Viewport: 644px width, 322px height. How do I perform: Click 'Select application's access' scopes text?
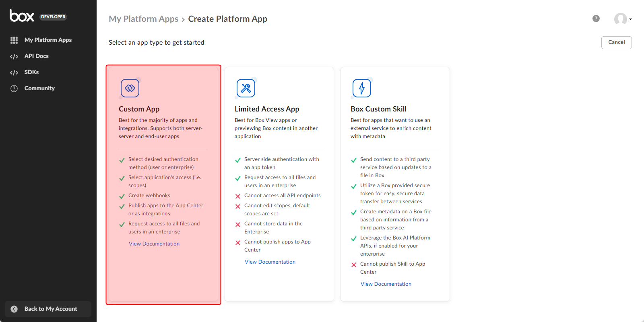165,182
